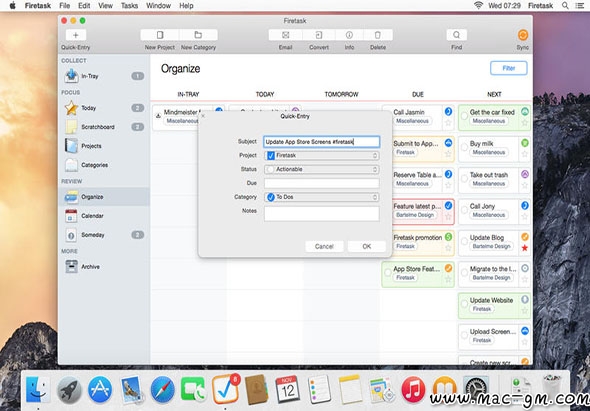Click the Subject text field
The image size is (590, 411).
point(322,142)
